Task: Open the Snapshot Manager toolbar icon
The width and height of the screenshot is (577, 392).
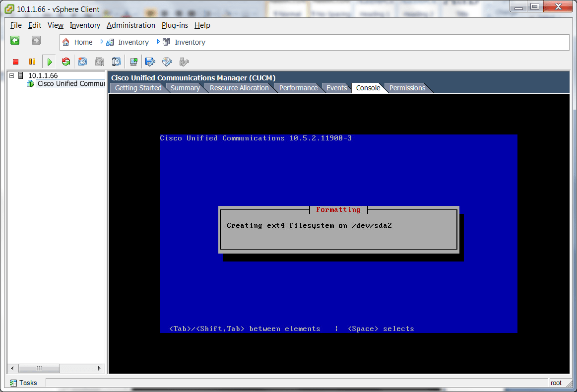Action: point(116,62)
